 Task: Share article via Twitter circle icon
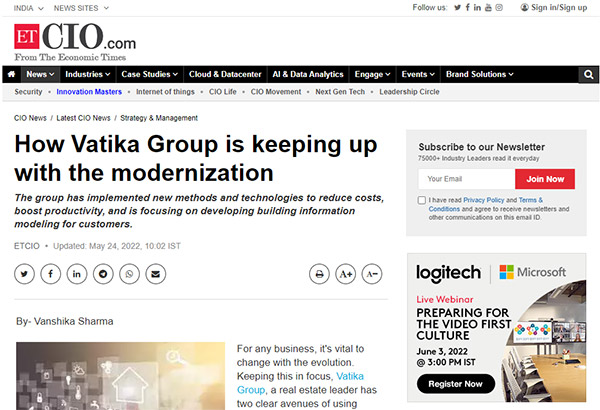(x=24, y=274)
